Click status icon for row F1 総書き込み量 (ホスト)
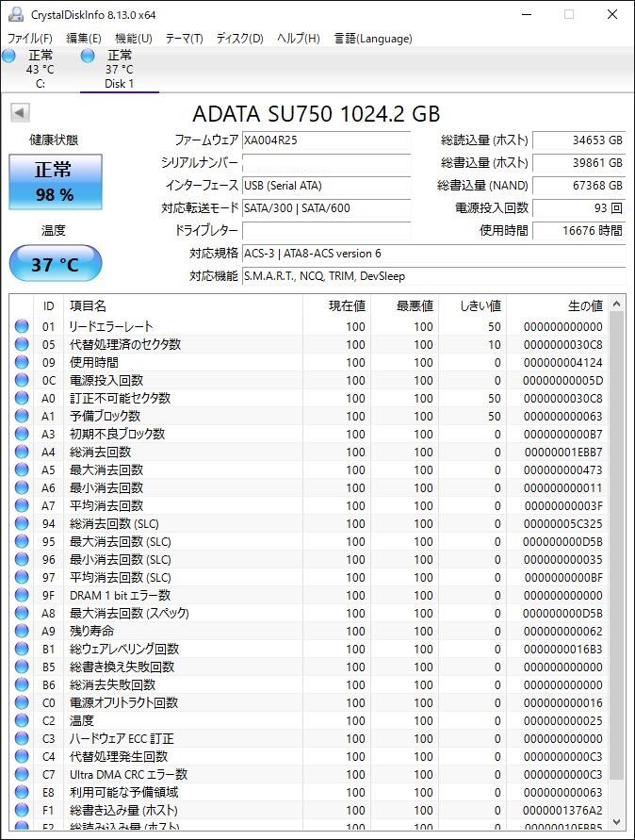Viewport: 635px width, 840px height. (x=22, y=810)
